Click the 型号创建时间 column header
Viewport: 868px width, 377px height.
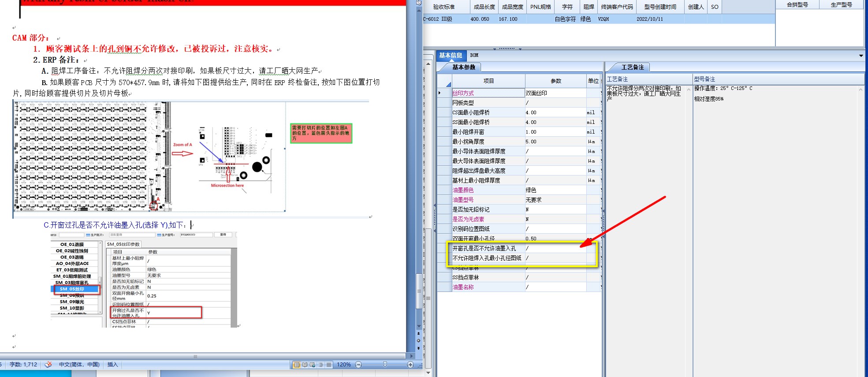coord(660,7)
